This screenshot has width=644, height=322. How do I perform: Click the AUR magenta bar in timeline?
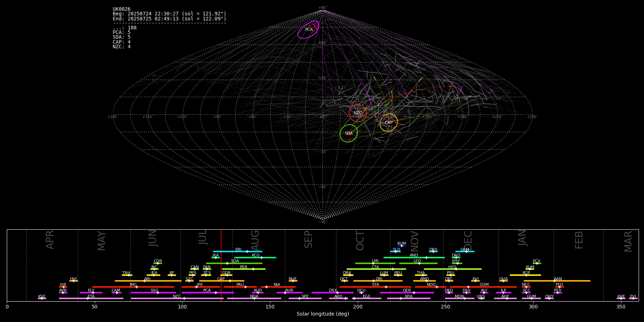[289, 293]
